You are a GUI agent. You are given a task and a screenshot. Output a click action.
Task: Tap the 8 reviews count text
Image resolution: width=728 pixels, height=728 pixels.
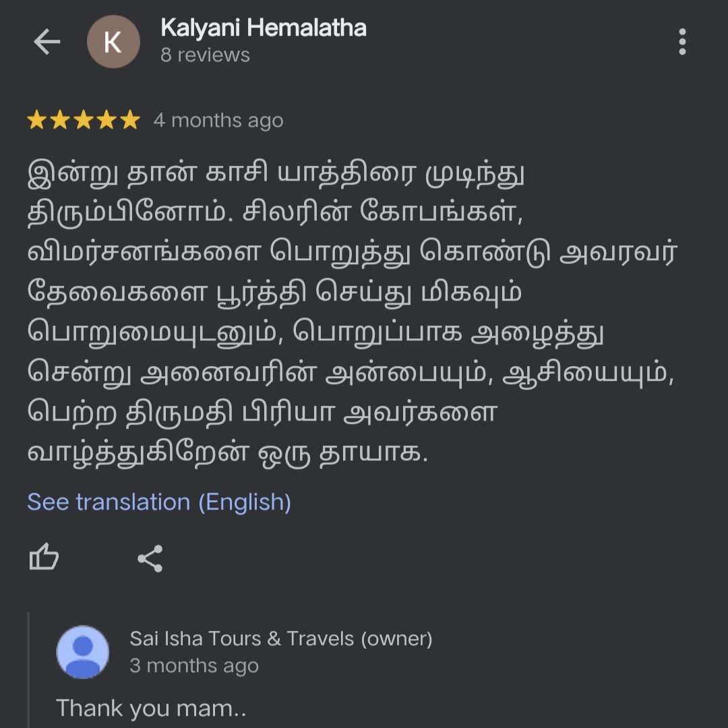tap(205, 55)
